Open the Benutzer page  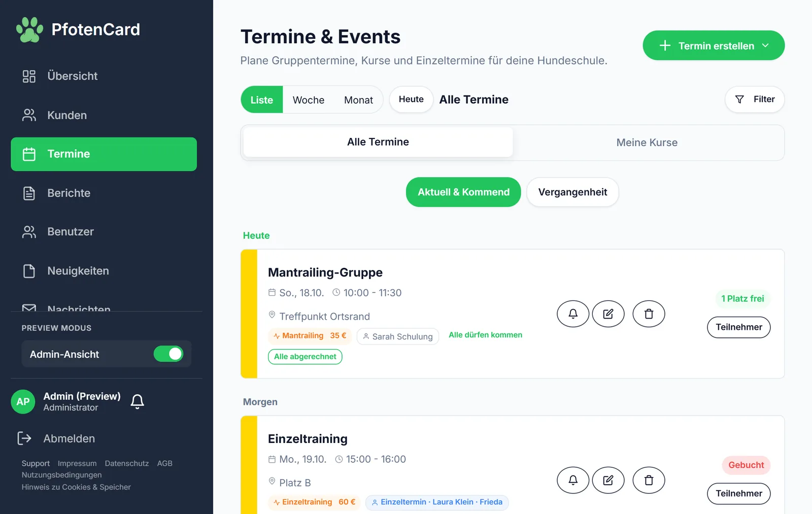pyautogui.click(x=104, y=232)
